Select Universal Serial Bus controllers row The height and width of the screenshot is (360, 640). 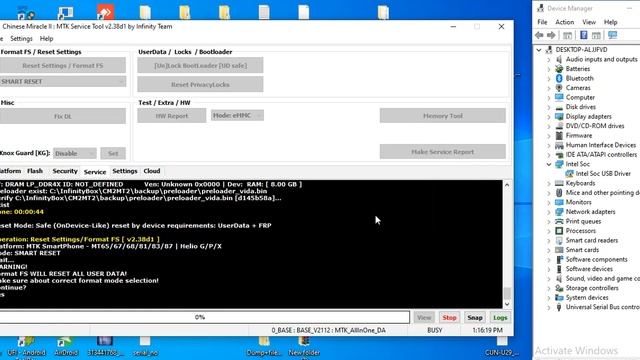(x=598, y=307)
